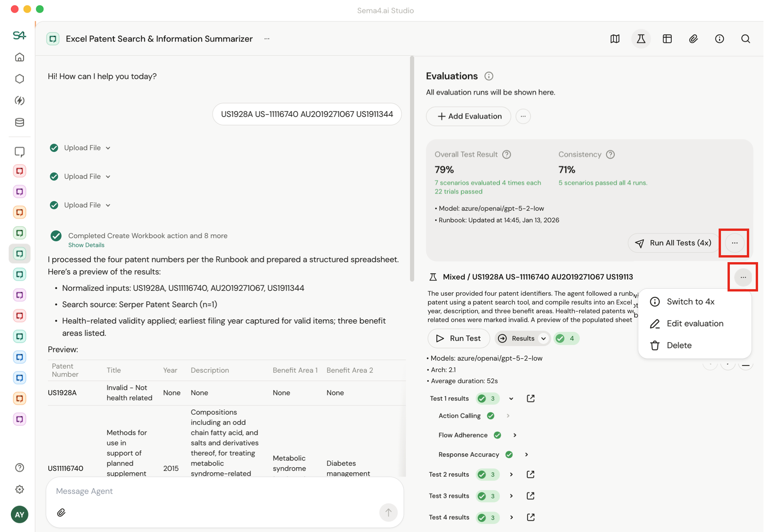
Task: Open Test 2 results in external view
Action: tap(530, 474)
